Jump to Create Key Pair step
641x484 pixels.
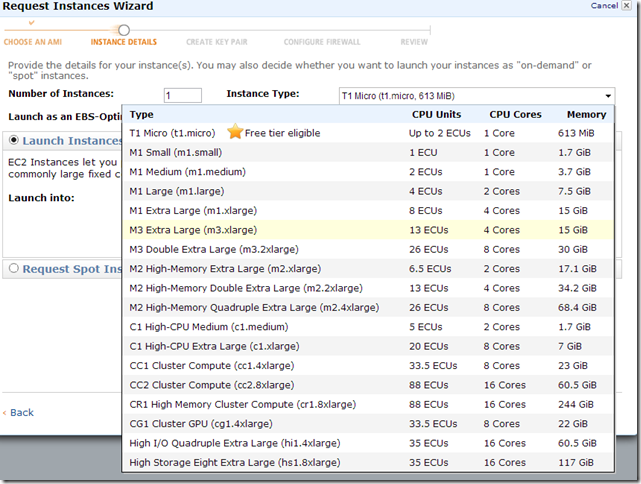[220, 42]
